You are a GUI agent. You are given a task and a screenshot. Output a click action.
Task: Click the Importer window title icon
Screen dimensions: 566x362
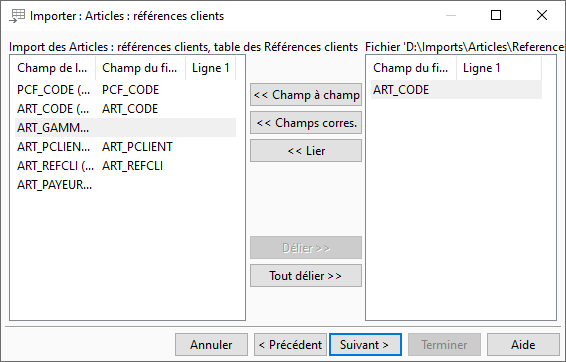point(17,16)
